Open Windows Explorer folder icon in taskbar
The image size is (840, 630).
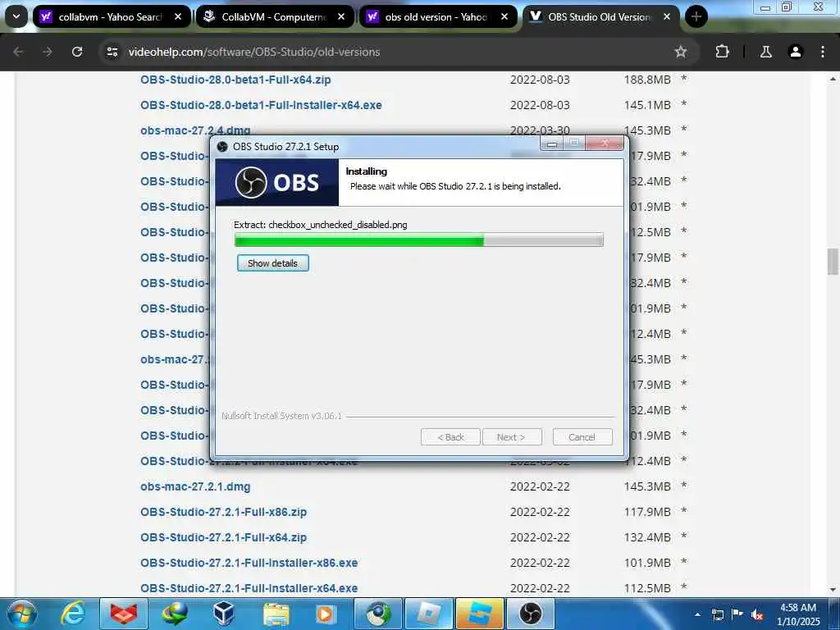pyautogui.click(x=276, y=614)
